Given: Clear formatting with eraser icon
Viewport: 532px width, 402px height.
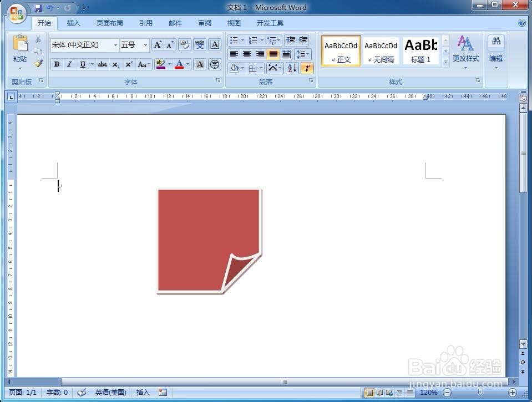Looking at the screenshot, I should (185, 45).
